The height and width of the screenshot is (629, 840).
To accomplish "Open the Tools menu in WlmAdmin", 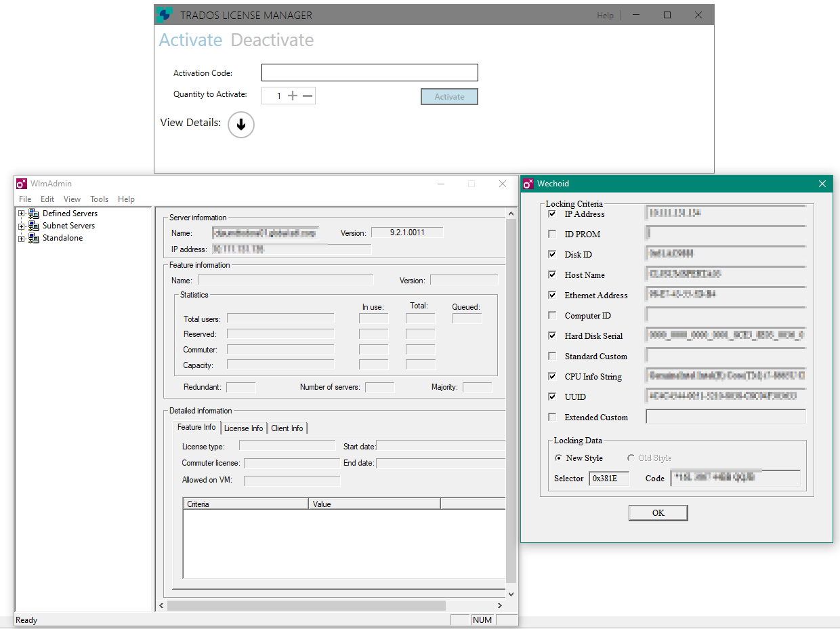I will click(100, 199).
